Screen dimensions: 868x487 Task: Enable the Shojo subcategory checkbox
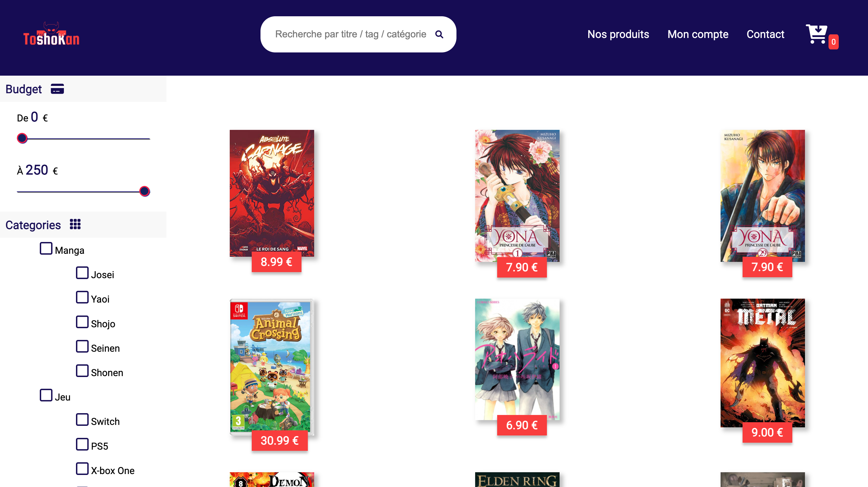point(82,322)
